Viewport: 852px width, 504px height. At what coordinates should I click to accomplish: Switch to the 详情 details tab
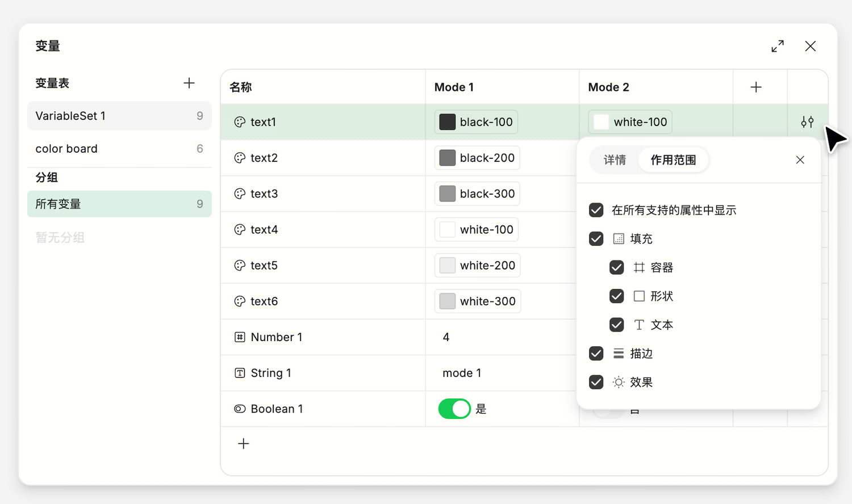pyautogui.click(x=615, y=160)
